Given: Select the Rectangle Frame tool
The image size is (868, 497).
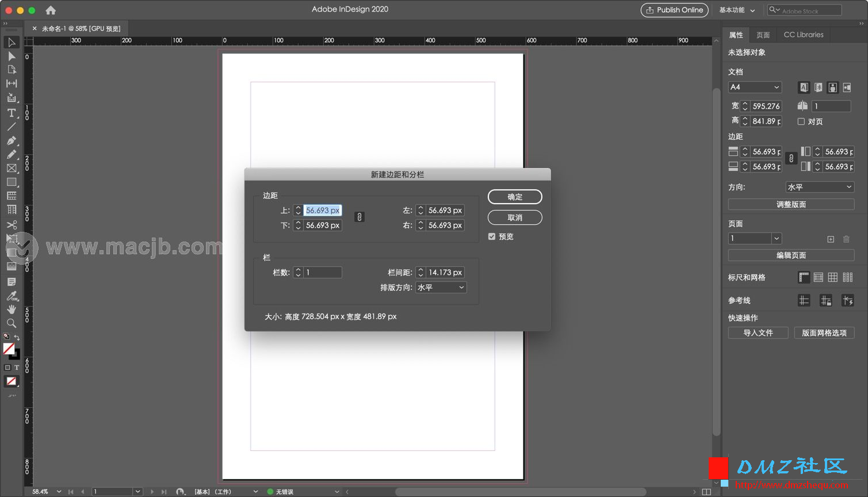Looking at the screenshot, I should tap(12, 169).
